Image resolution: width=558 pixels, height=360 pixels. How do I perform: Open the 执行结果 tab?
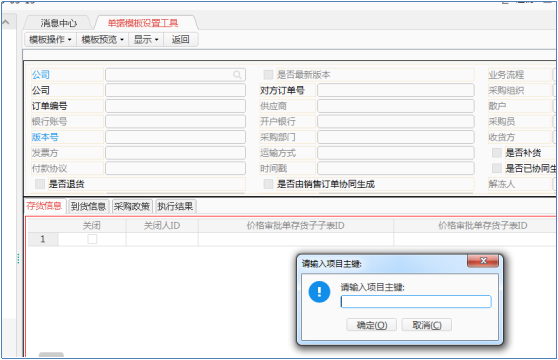(x=175, y=206)
